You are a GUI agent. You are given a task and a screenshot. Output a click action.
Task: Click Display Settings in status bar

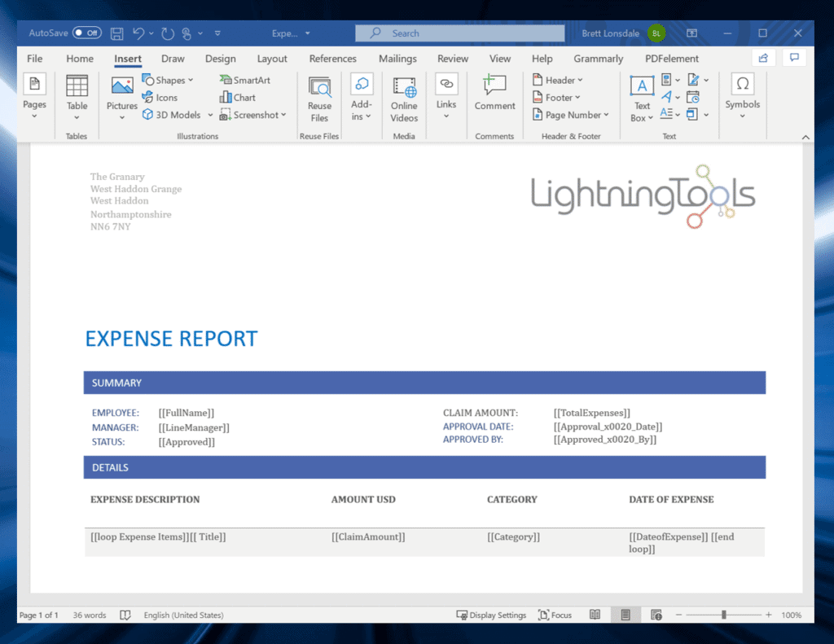[491, 616]
